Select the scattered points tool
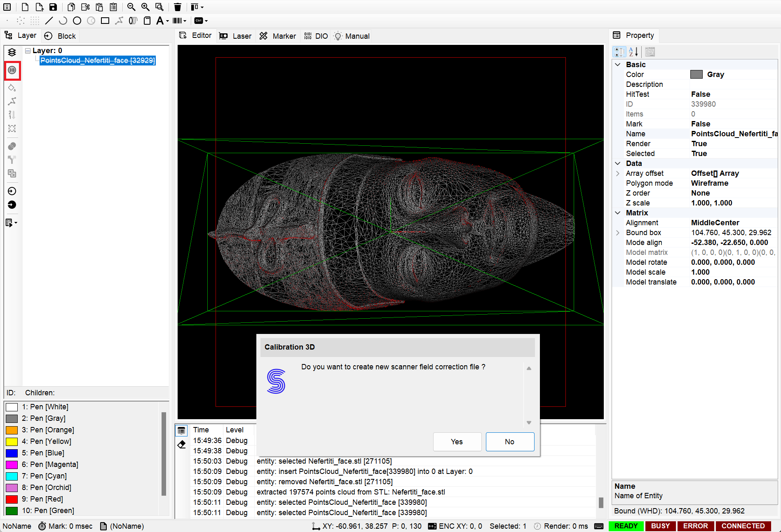The image size is (781, 532). coord(21,21)
